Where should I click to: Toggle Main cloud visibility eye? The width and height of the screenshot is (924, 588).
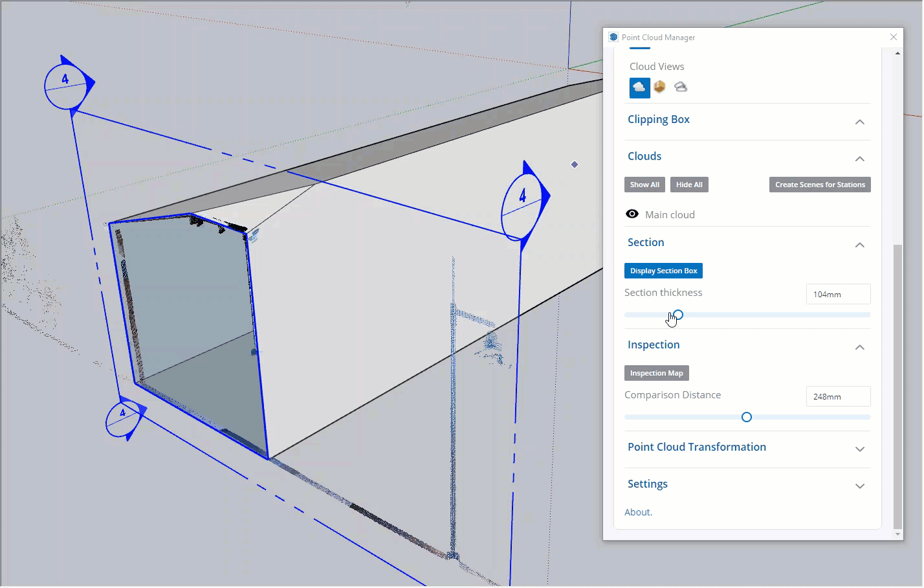coord(632,214)
